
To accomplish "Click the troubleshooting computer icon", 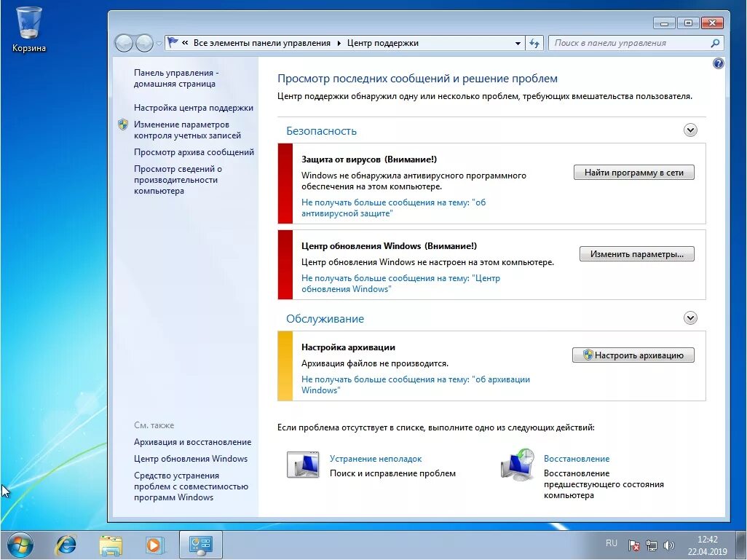I will (303, 465).
